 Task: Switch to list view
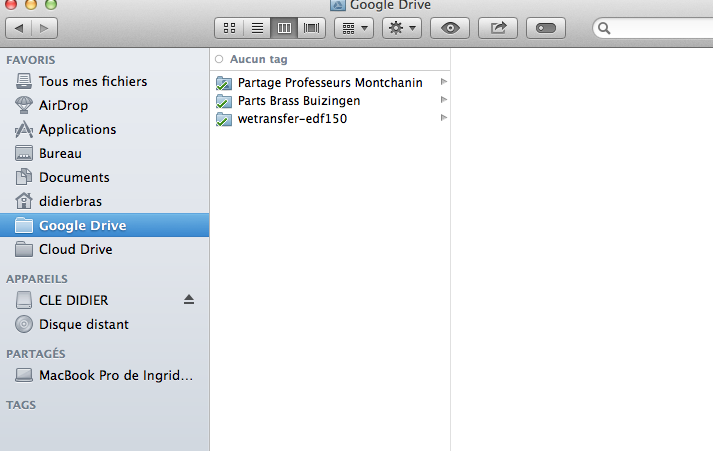click(x=257, y=28)
